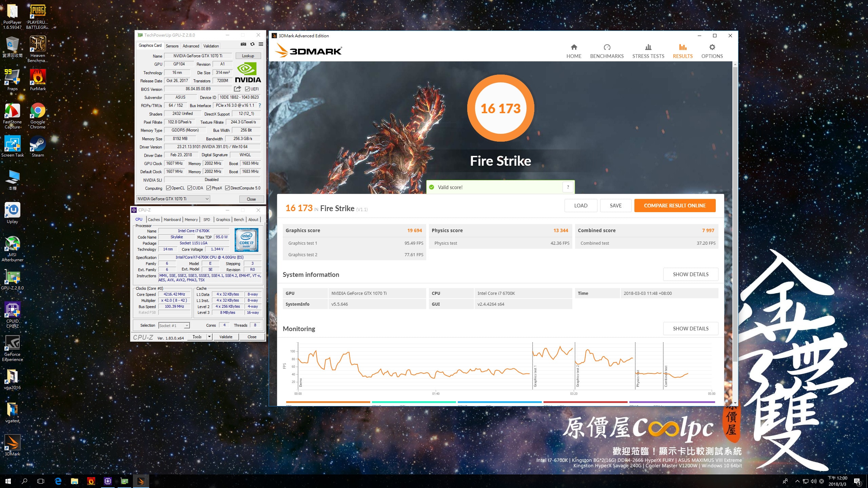Click Graphics test 1 marker on chart
Viewport: 868px width, 488px height.
[535, 376]
